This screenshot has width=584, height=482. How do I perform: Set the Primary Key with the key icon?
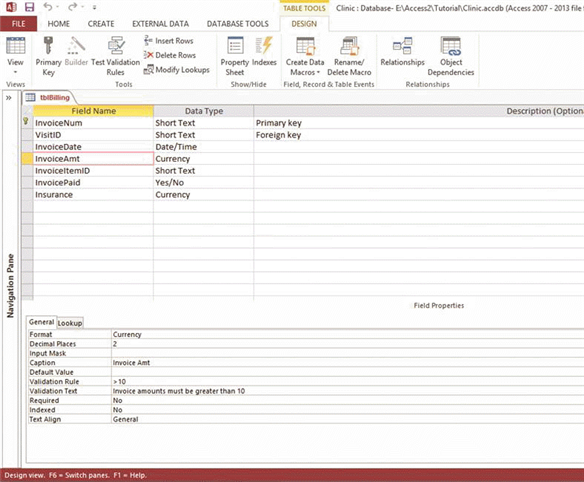pos(48,56)
